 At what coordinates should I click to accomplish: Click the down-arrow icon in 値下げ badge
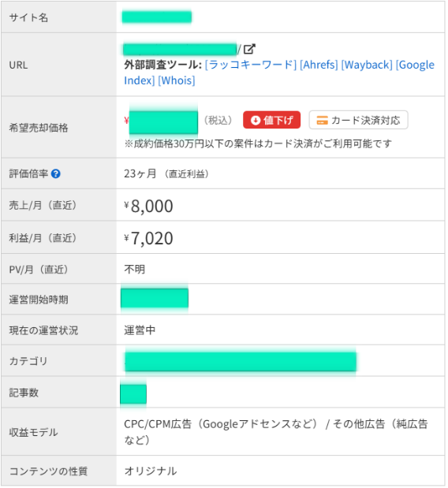click(256, 121)
